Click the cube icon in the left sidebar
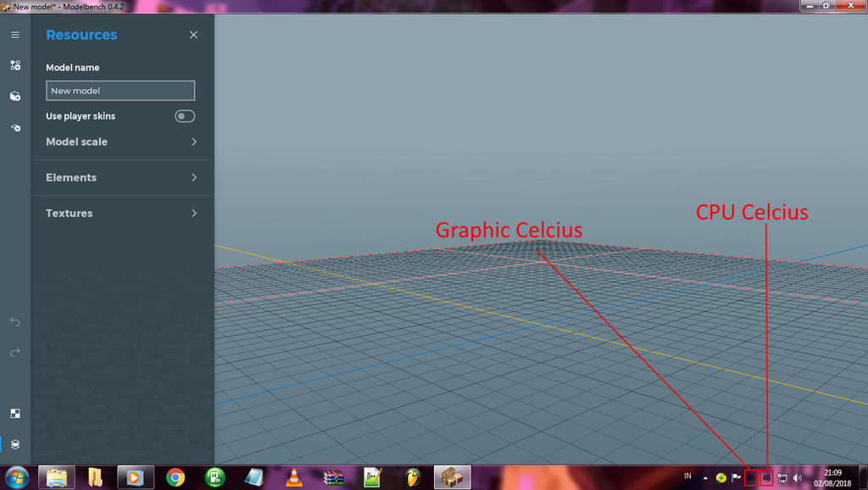The width and height of the screenshot is (868, 490). (x=15, y=97)
